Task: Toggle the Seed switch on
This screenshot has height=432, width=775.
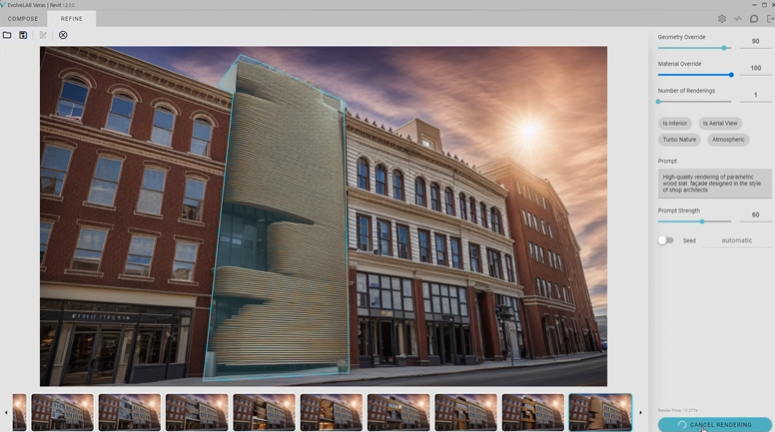Action: click(665, 240)
